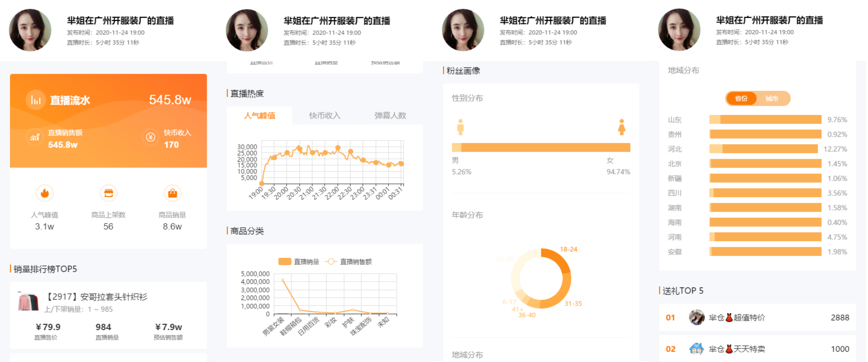The width and height of the screenshot is (868, 362).
Task: Click the 直播热度 section heading
Action: pyautogui.click(x=247, y=94)
